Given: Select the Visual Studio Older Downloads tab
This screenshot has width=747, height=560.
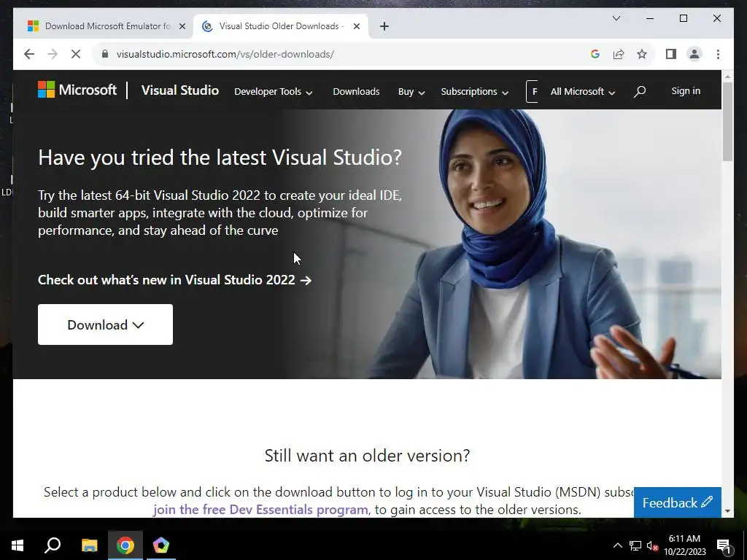Looking at the screenshot, I should pos(281,26).
